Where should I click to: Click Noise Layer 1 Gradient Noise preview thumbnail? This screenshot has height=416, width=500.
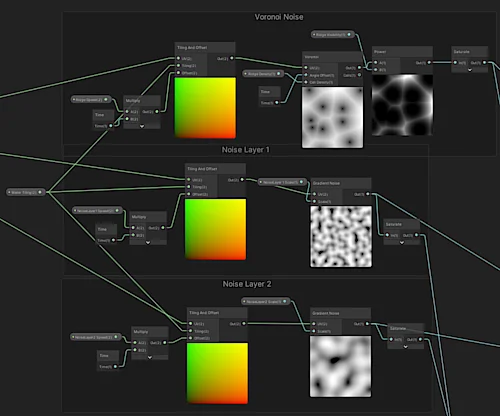tap(341, 236)
